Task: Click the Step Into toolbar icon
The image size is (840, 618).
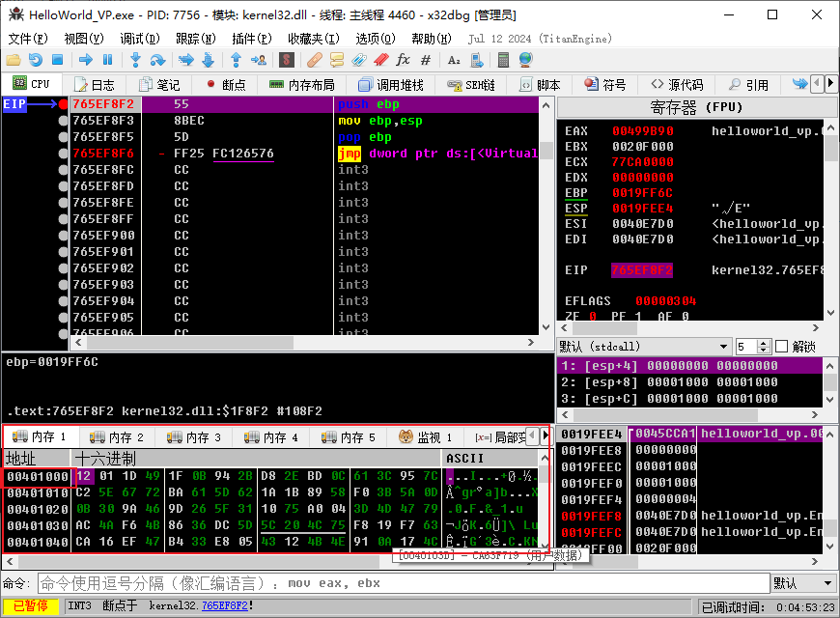Action: pyautogui.click(x=136, y=60)
